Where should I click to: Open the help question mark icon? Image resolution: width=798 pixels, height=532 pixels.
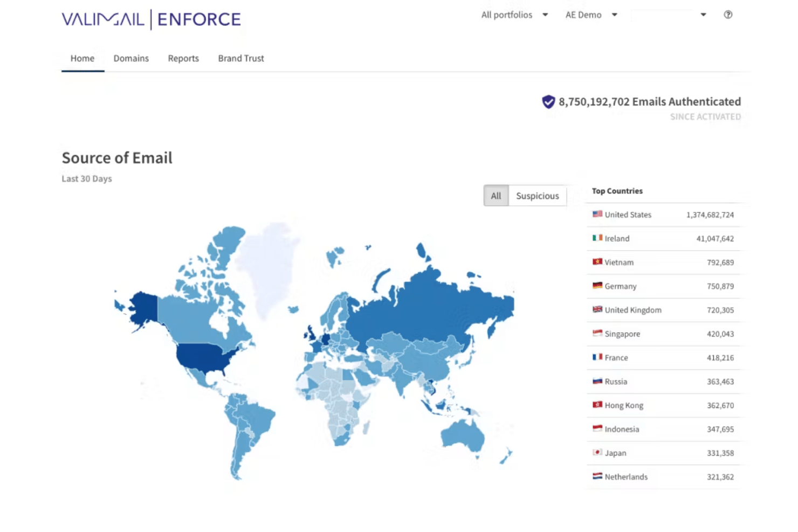728,15
